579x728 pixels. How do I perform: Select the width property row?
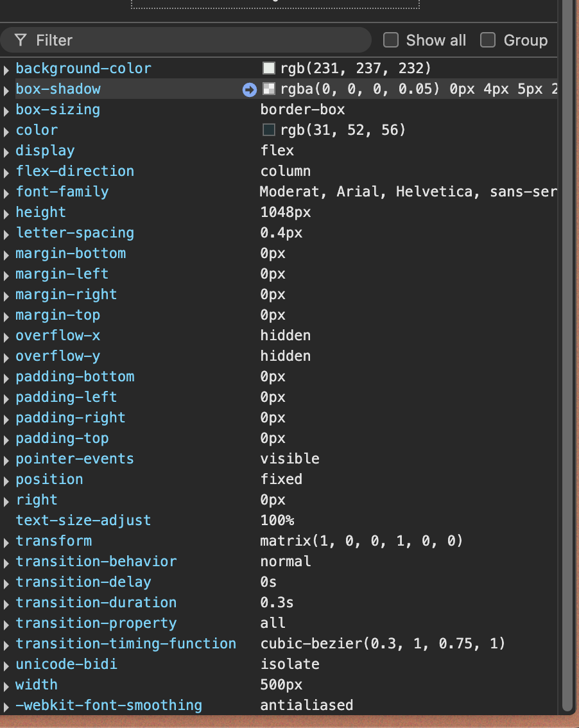[x=37, y=685]
